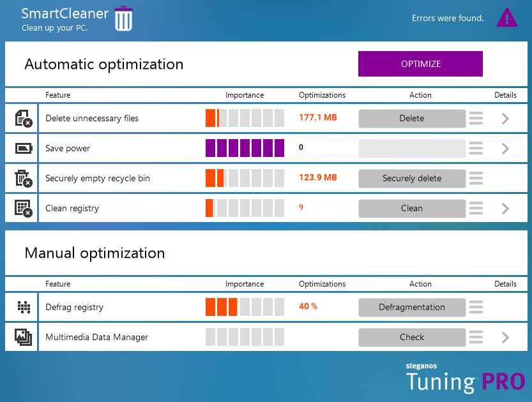Click the Securely empty recycle bin icon
Viewport: 532px width, 402px height.
click(23, 178)
